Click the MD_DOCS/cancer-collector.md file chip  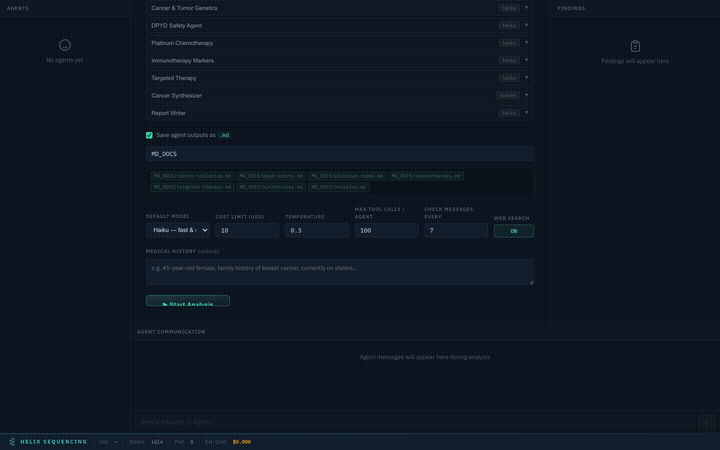192,176
